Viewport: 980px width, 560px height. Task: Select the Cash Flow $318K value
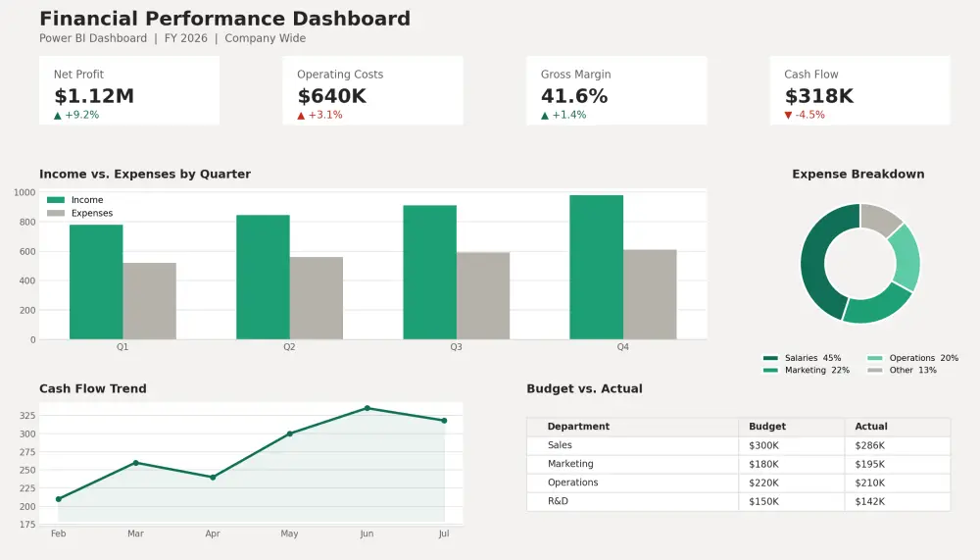coord(818,96)
